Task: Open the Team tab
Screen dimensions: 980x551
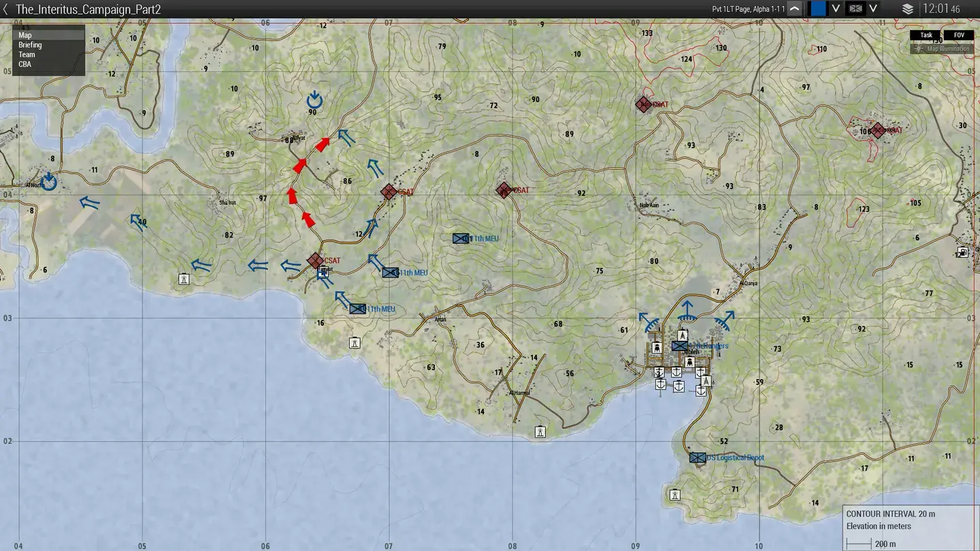Action: click(x=26, y=54)
